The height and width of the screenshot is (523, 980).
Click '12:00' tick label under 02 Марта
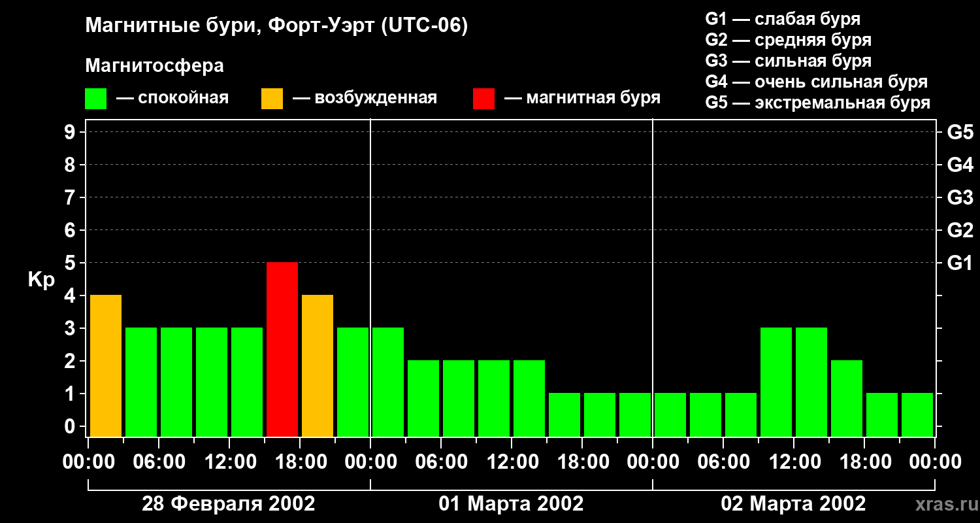[794, 462]
